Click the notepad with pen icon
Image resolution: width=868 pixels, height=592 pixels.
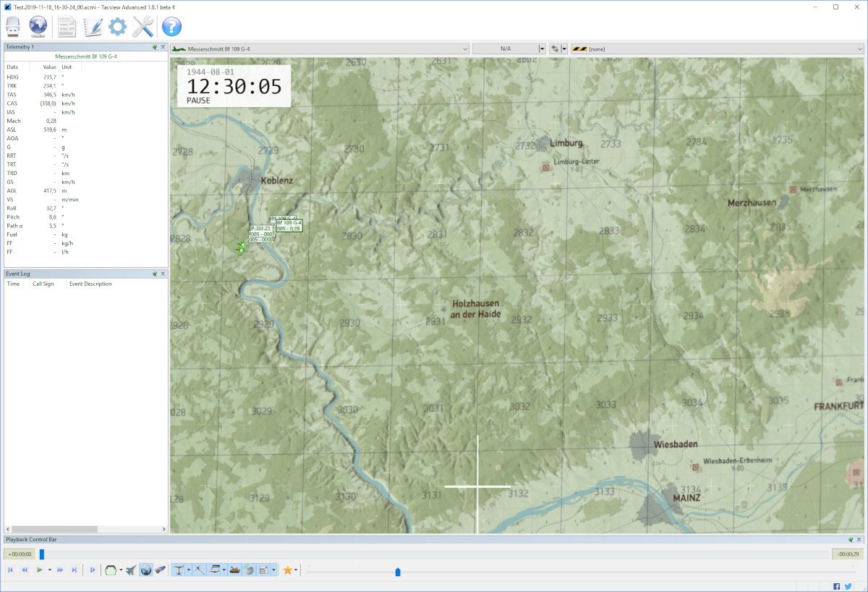[93, 27]
